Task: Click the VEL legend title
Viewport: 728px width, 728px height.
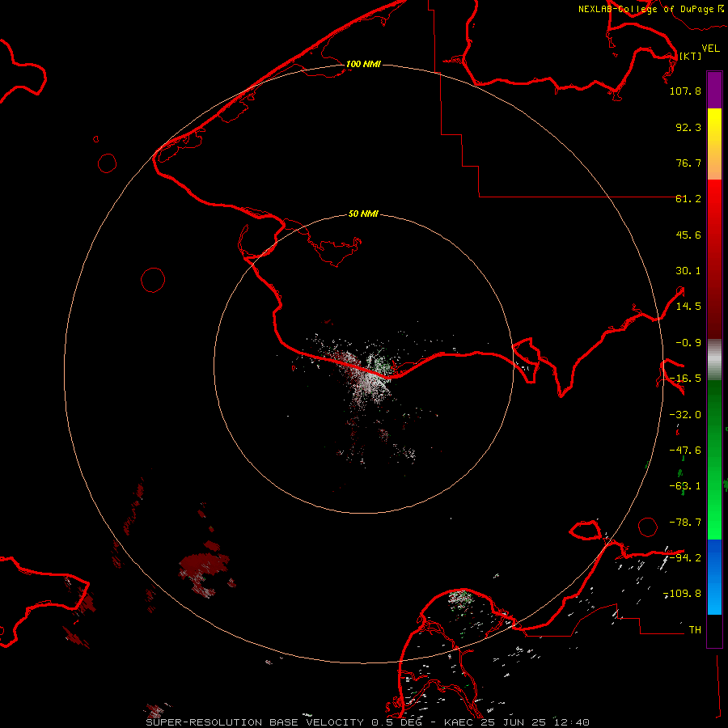Action: (710, 49)
